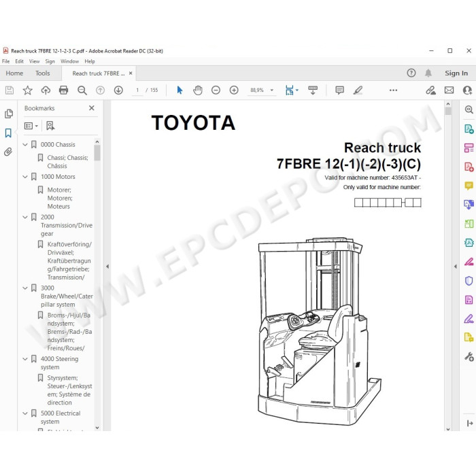This screenshot has width=476, height=476.
Task: Collapse the 1000 Motors bookmark
Action: [x=25, y=177]
